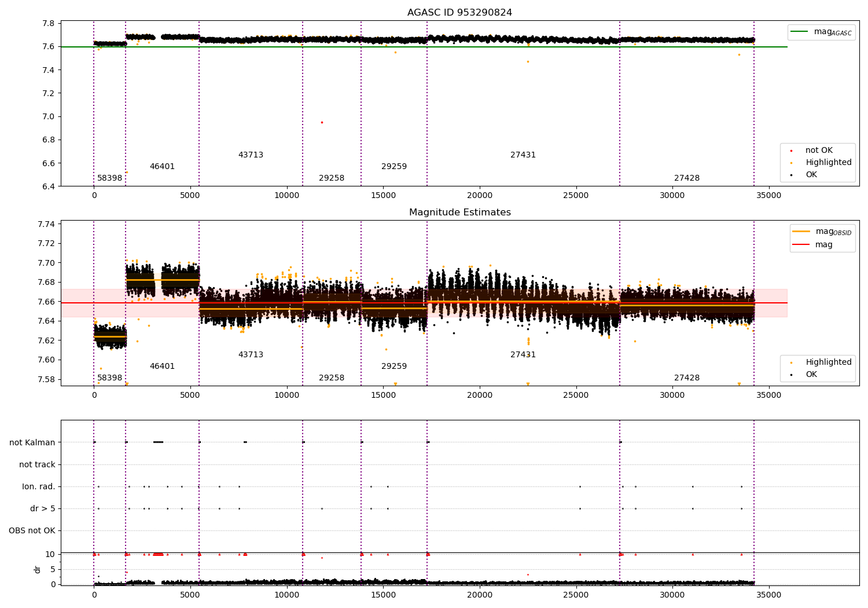Click 'Highlighted' in the AGASC ID plot legend
This screenshot has height=608, width=868.
[x=821, y=163]
